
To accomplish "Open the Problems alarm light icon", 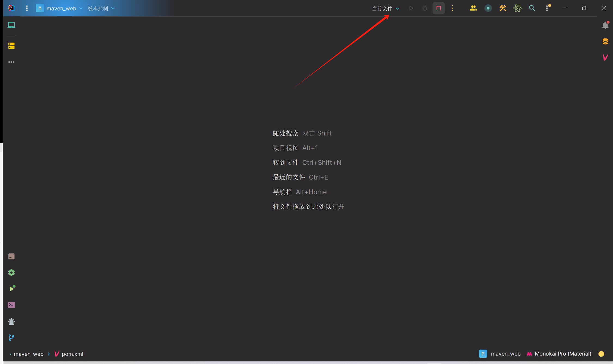I will (x=11, y=322).
